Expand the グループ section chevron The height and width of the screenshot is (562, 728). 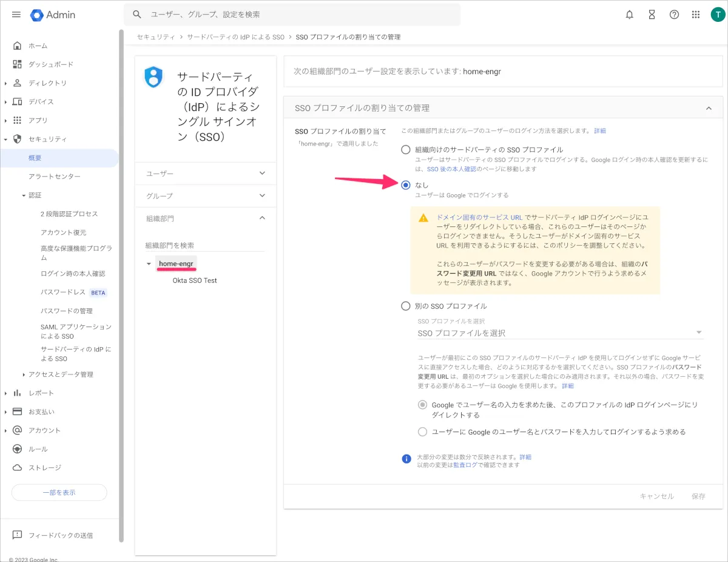pyautogui.click(x=262, y=195)
